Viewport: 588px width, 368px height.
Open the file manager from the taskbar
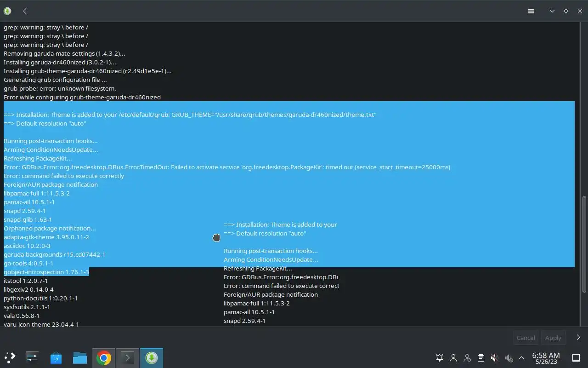80,357
